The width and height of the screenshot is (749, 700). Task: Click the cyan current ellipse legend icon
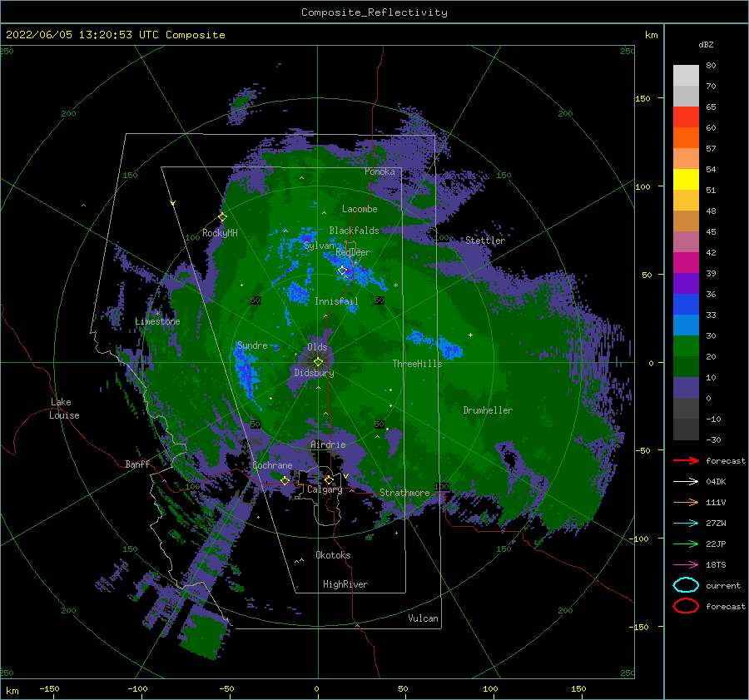[x=686, y=585]
